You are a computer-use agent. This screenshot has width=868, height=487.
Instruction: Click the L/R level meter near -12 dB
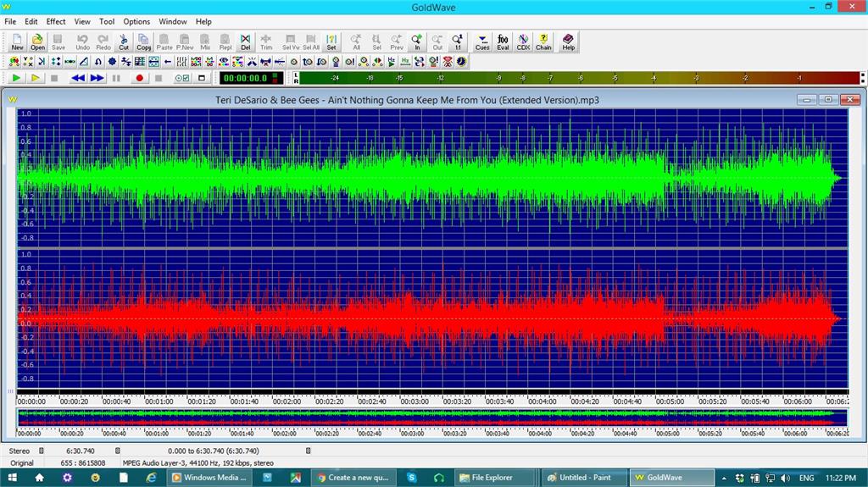coord(440,78)
